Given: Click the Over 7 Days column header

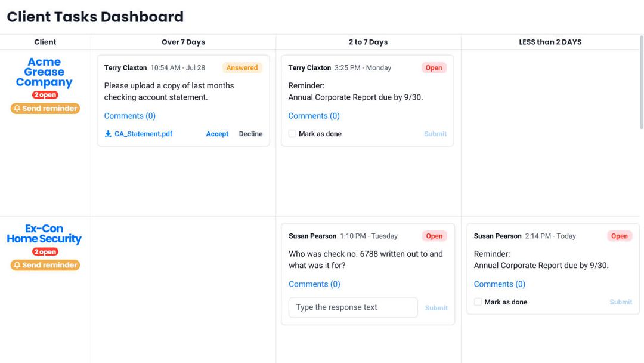Looking at the screenshot, I should point(183,42).
